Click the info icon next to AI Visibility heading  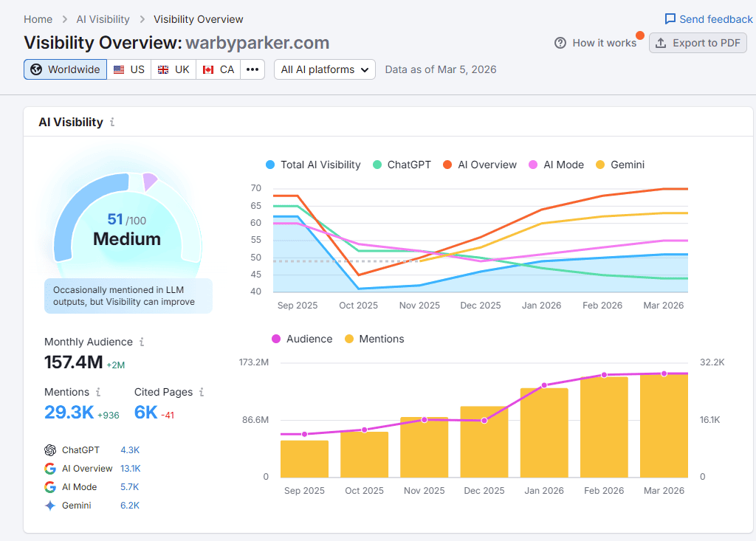pyautogui.click(x=112, y=122)
